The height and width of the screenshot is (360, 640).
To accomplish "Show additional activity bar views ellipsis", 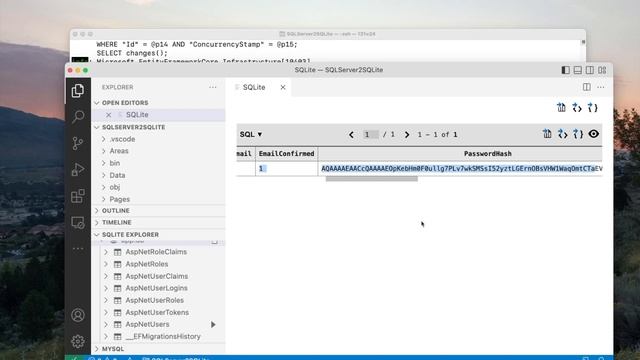I will pos(78,249).
